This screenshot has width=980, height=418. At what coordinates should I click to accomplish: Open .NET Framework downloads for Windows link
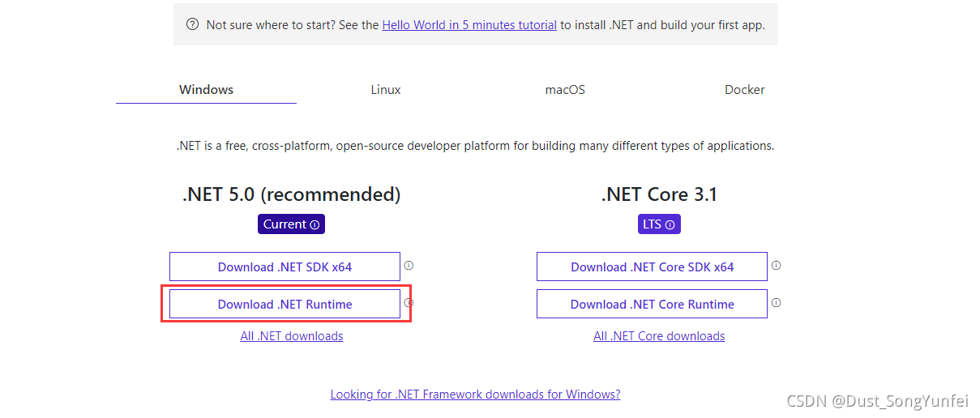pyautogui.click(x=475, y=395)
